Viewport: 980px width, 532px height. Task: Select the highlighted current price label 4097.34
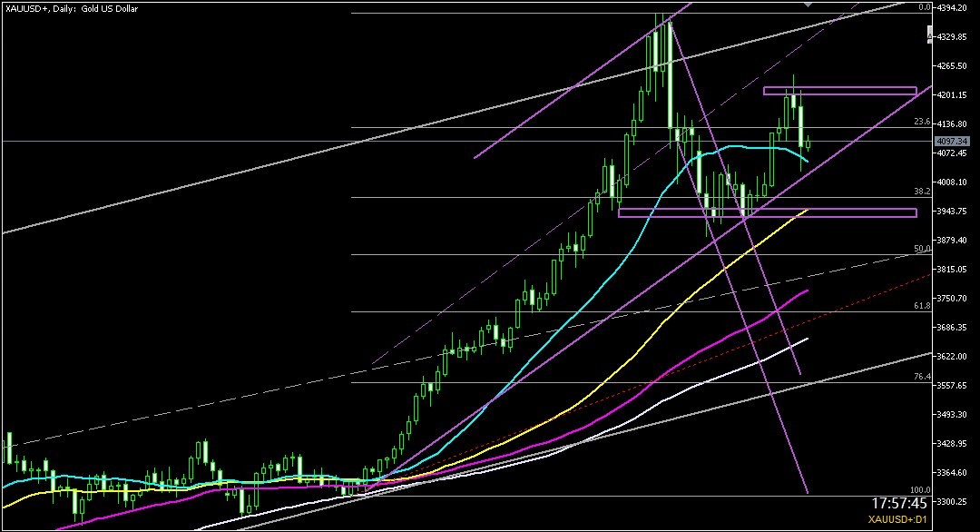pos(952,142)
